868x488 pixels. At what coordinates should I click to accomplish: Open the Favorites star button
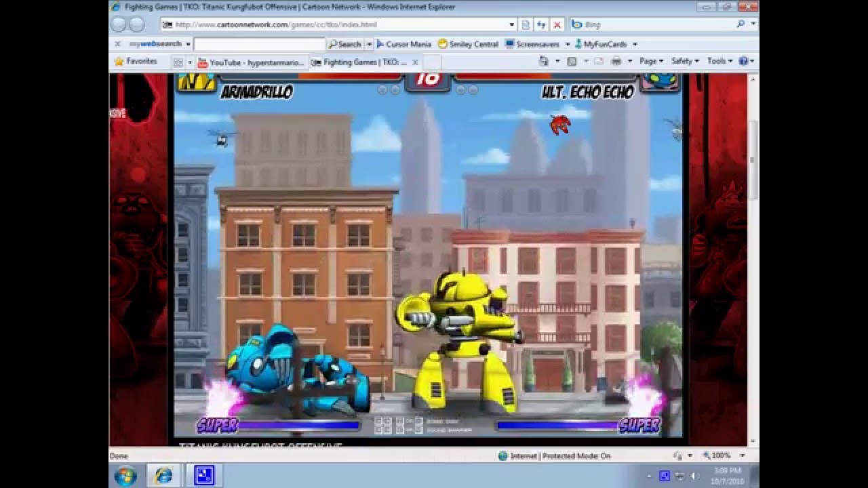[x=136, y=61]
